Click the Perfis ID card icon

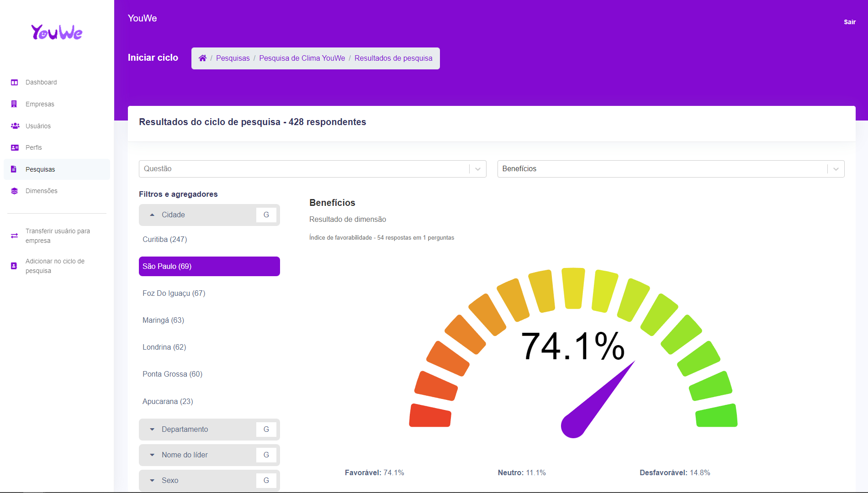click(15, 147)
